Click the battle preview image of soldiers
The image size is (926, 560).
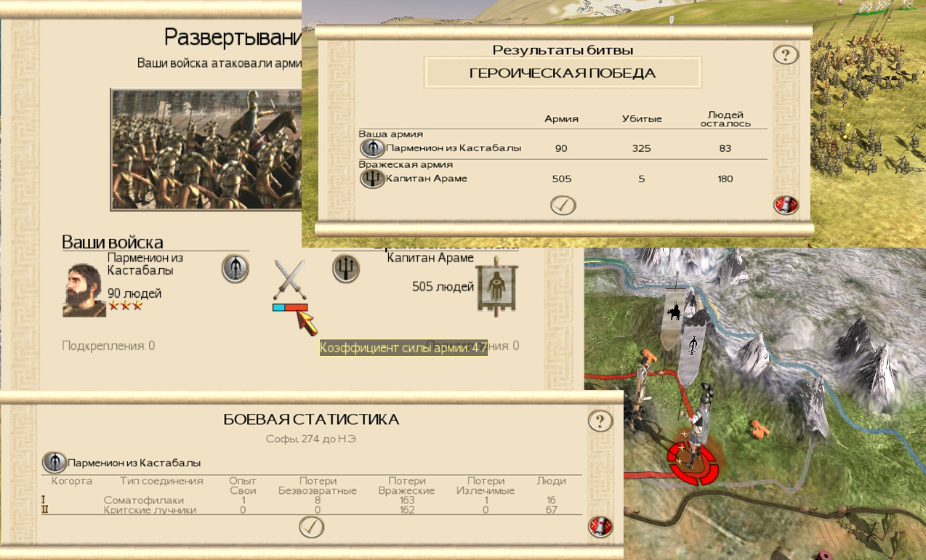(x=207, y=150)
